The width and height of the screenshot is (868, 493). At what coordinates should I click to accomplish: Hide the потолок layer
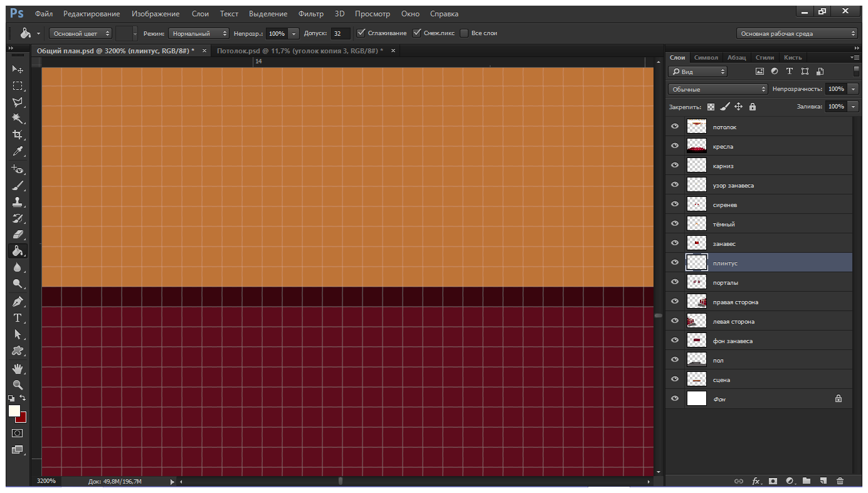pyautogui.click(x=675, y=127)
